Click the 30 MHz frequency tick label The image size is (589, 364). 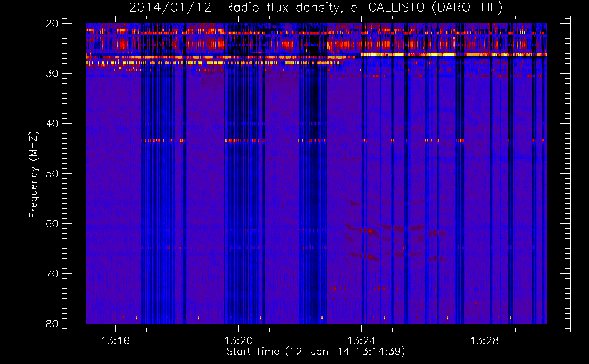coord(52,74)
